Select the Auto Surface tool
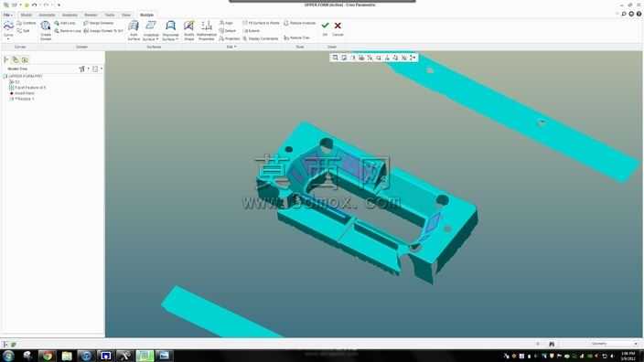This screenshot has width=644, height=362. click(134, 30)
